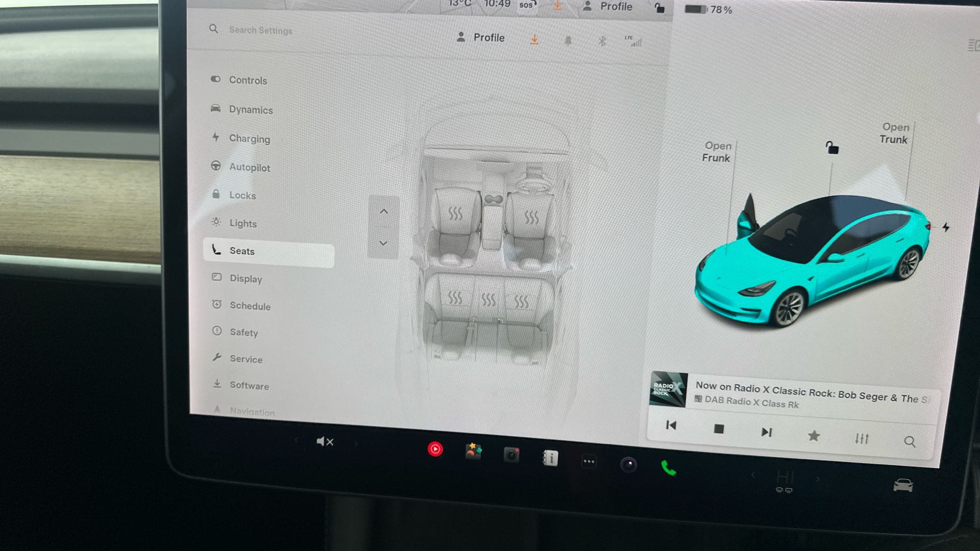Open audio equalizer settings sliders
This screenshot has height=551, width=980.
(862, 438)
